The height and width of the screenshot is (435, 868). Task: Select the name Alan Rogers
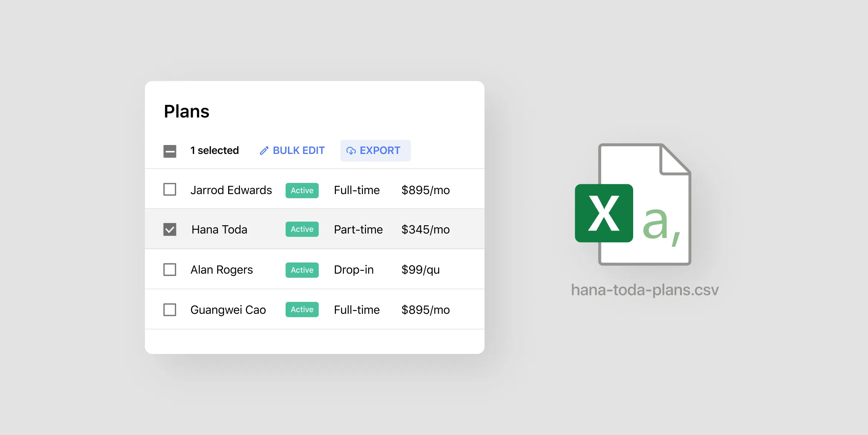(221, 270)
